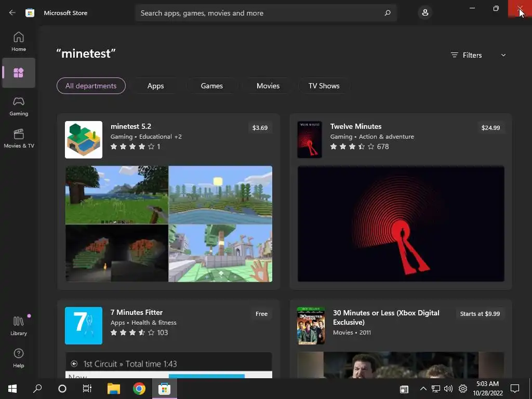This screenshot has height=399, width=532.
Task: Open the user account profile icon
Action: click(x=425, y=13)
